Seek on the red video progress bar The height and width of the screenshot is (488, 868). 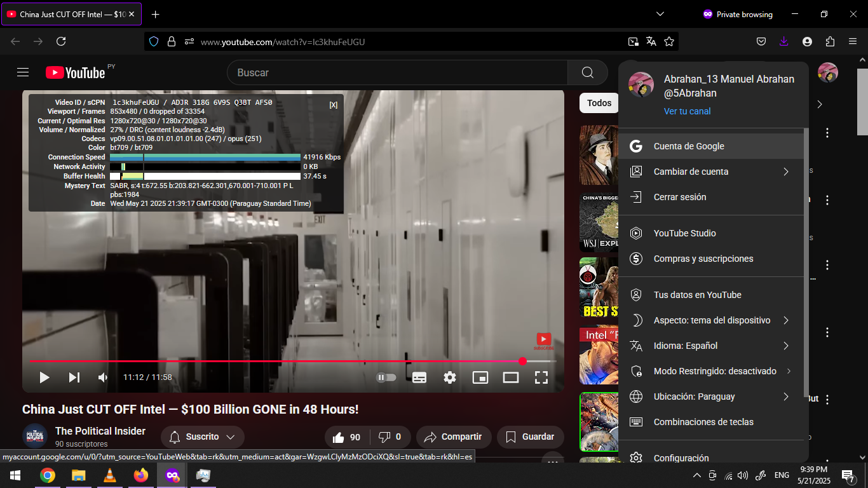tap(293, 361)
